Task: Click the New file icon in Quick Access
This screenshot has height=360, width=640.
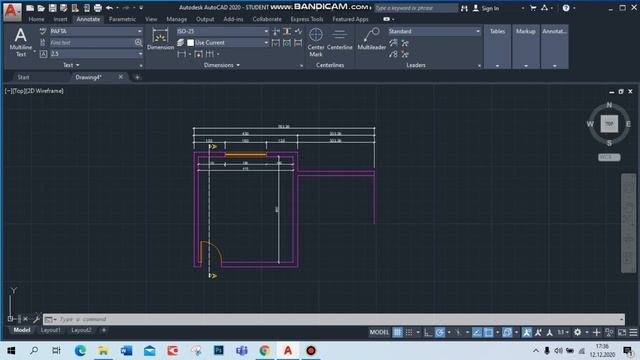Action: pyautogui.click(x=30, y=8)
